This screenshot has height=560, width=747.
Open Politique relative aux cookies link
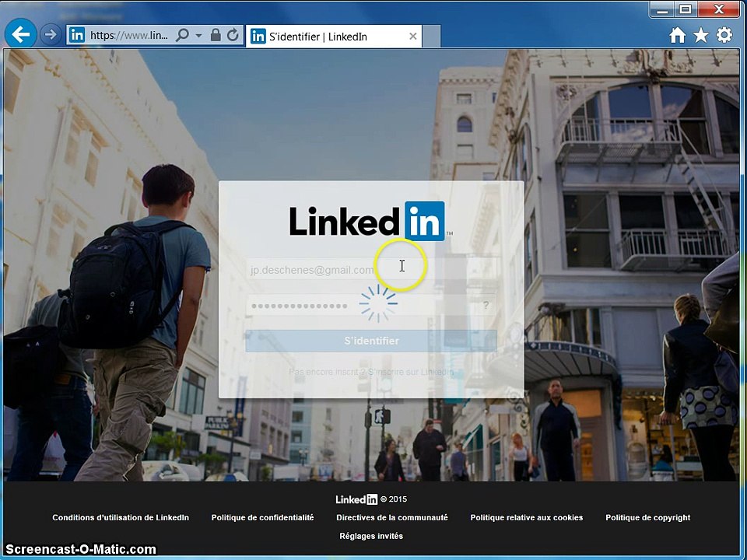527,518
